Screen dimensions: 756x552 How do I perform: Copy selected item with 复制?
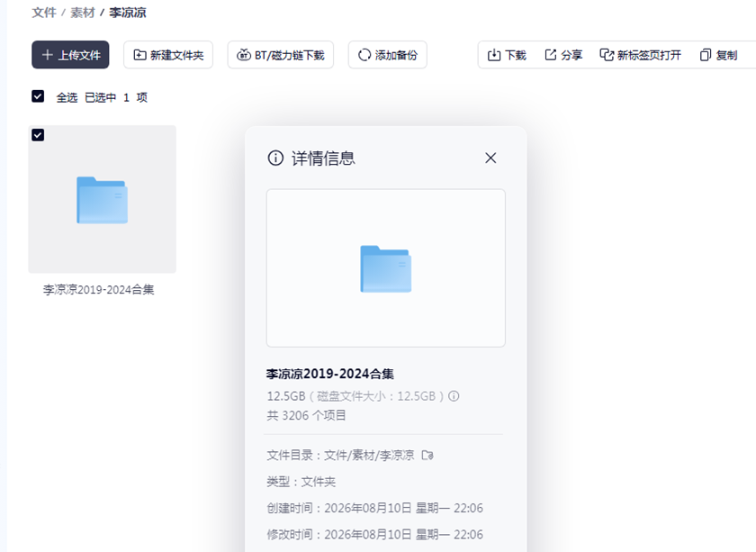pyautogui.click(x=719, y=55)
